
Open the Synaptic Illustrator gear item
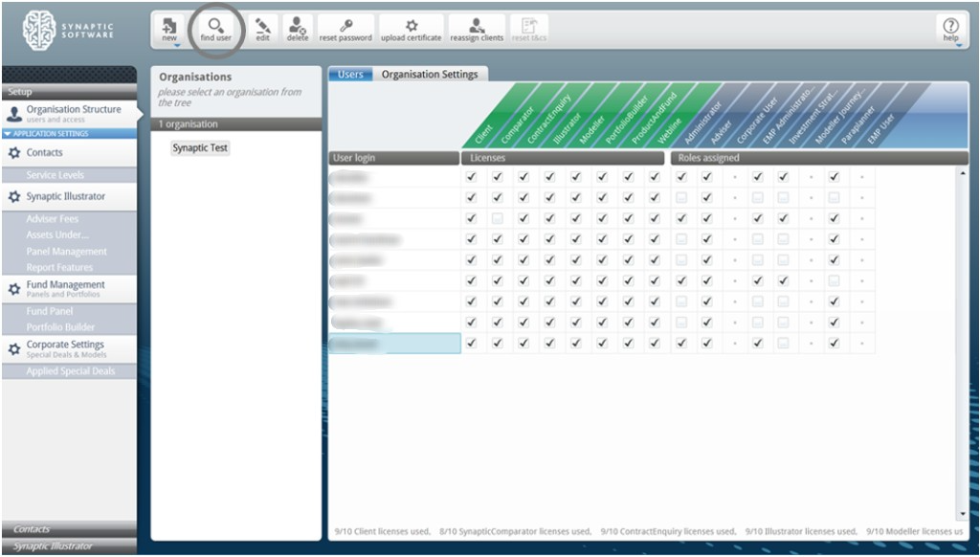69,196
